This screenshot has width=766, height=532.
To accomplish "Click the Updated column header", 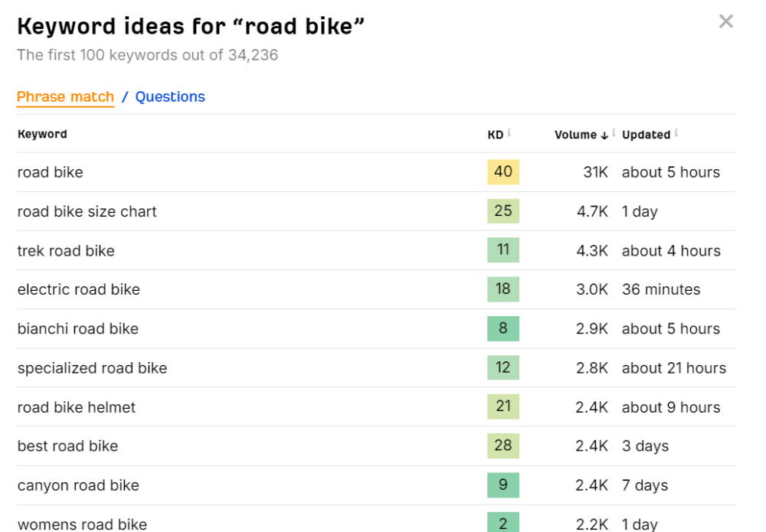I will [645, 134].
